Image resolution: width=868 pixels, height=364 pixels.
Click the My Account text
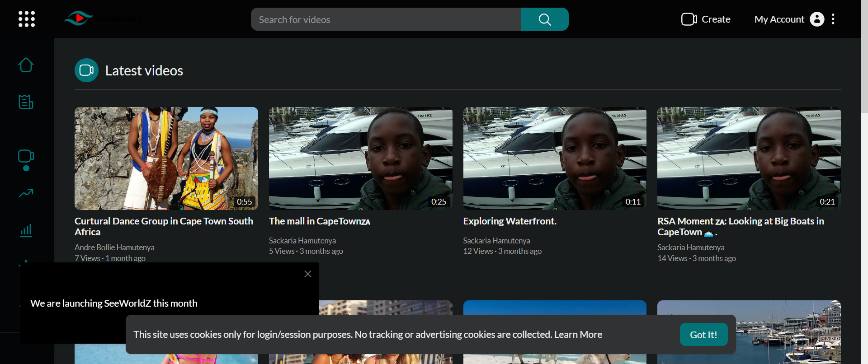(779, 19)
